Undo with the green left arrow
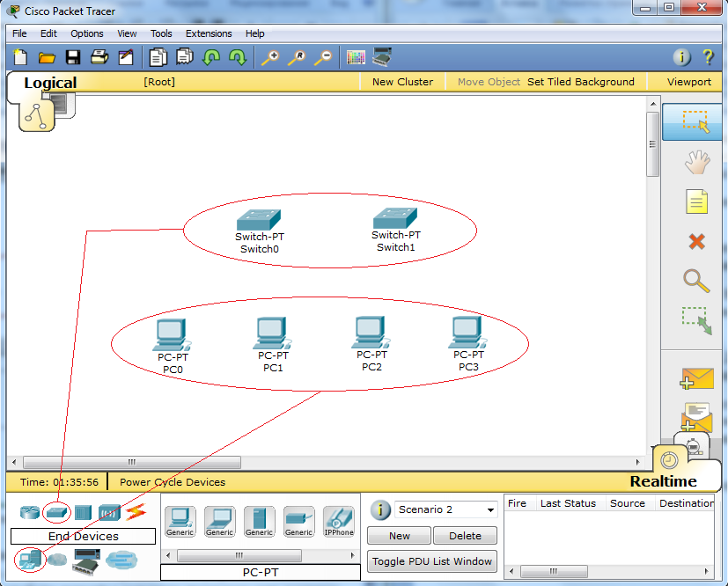728x586 pixels. [211, 57]
